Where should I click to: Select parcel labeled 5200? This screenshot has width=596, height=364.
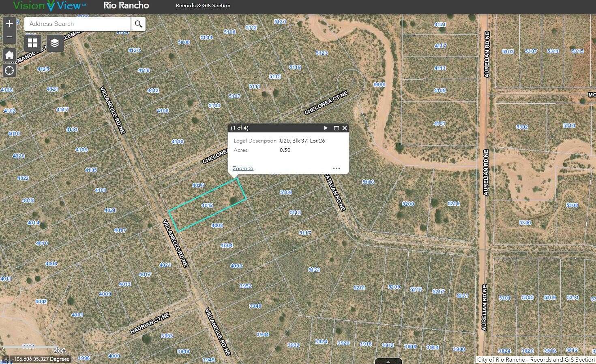(408, 204)
